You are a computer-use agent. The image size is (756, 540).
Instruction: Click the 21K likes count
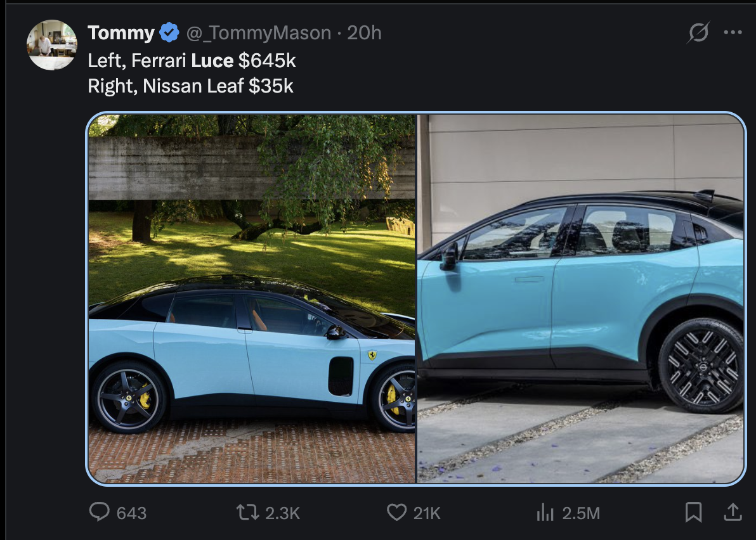427,513
